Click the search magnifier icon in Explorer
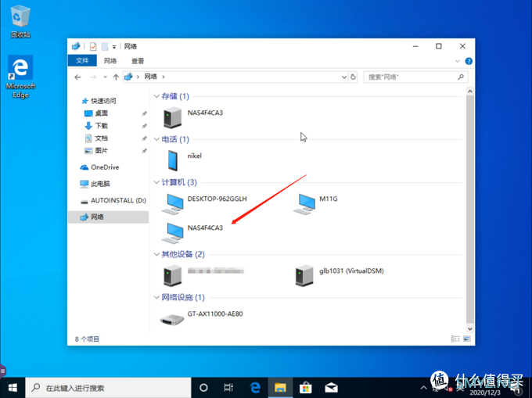The height and width of the screenshot is (398, 532). click(460, 77)
